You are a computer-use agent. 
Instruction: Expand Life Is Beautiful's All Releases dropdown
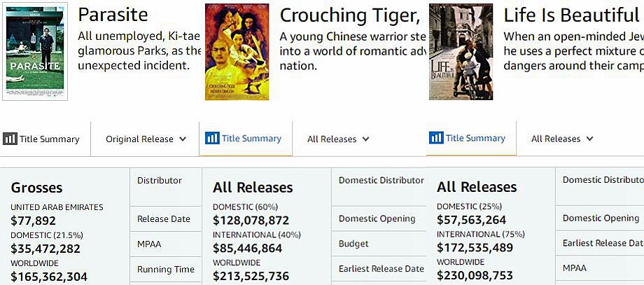pos(562,139)
